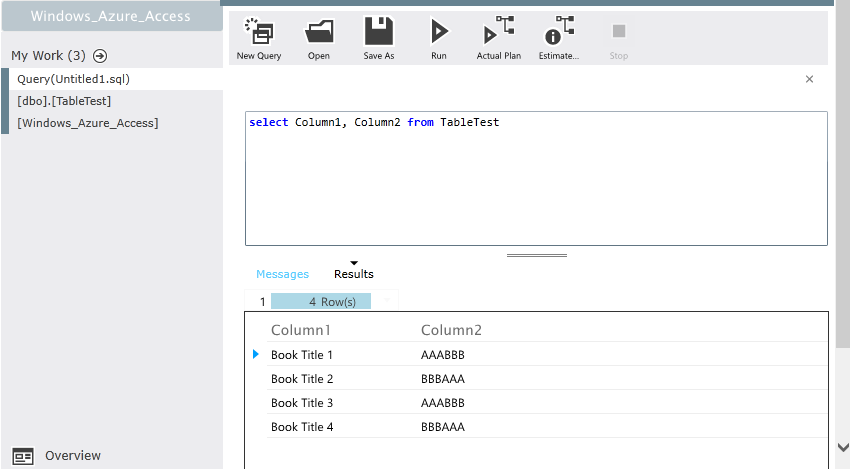Show the Actual Plan for query
850x469 pixels.
498,34
